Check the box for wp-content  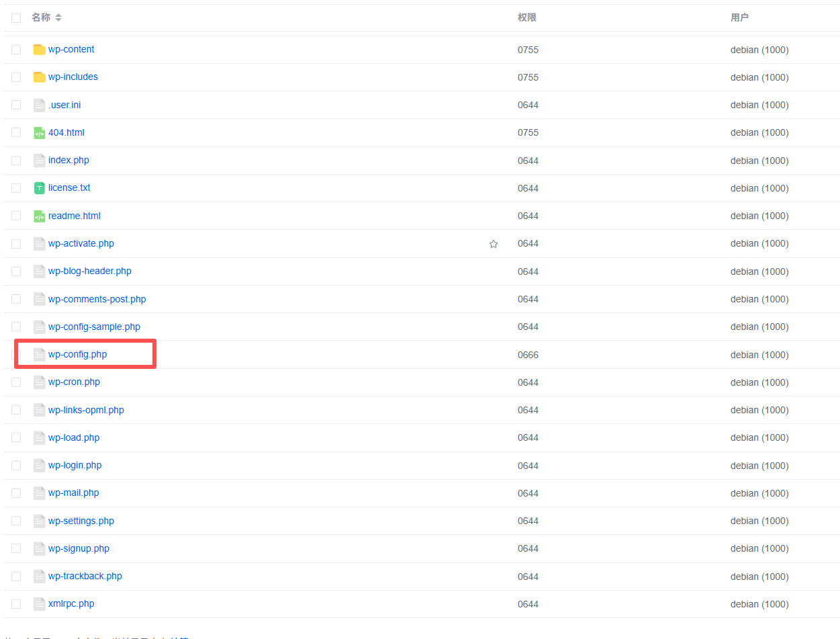[16, 50]
